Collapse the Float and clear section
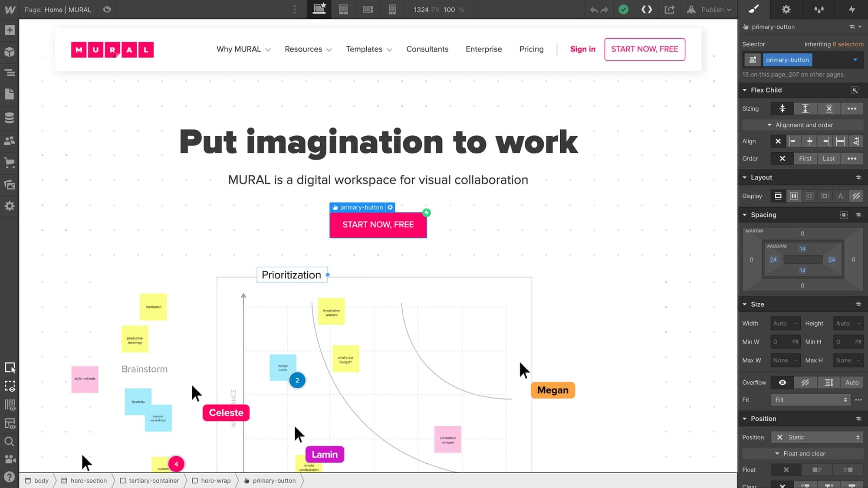 click(x=777, y=453)
